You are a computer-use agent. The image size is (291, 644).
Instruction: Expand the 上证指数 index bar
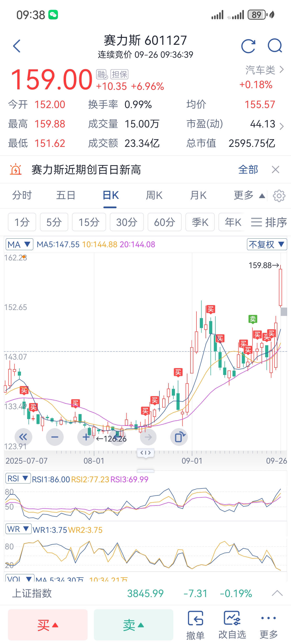pyautogui.click(x=277, y=593)
